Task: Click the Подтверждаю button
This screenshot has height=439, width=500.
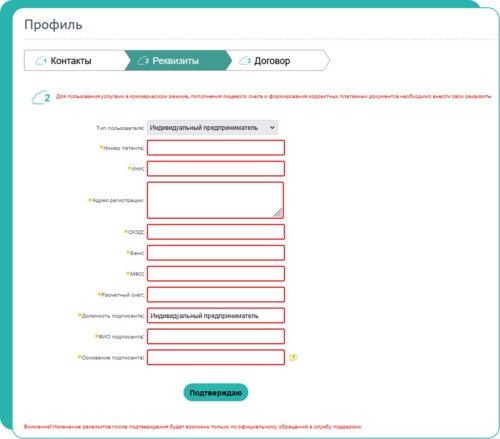Action: tap(216, 392)
